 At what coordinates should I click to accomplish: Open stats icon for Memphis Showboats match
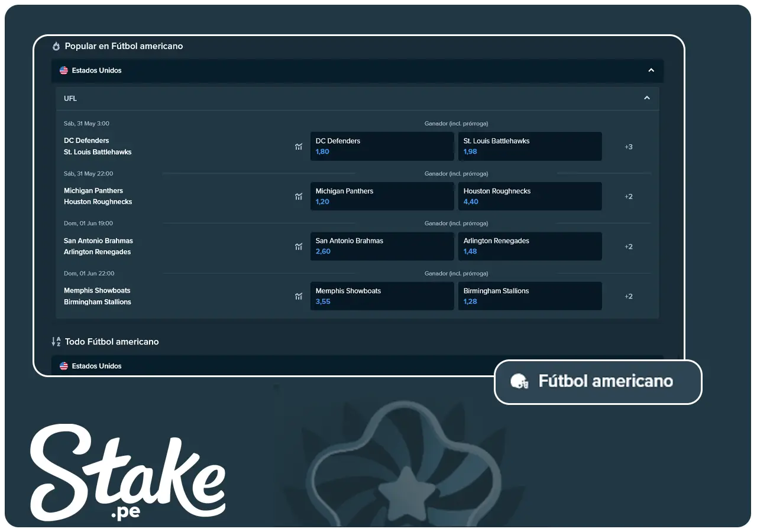pyautogui.click(x=299, y=296)
